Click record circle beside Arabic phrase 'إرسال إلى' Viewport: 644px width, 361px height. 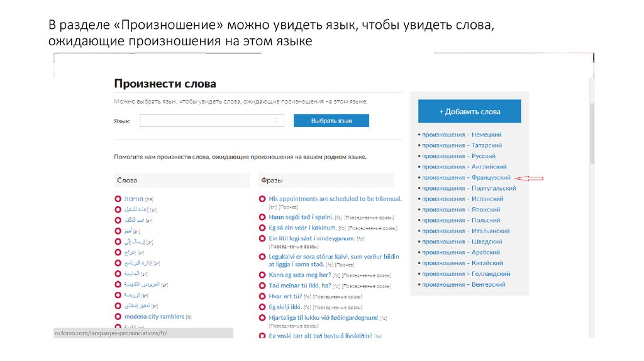(118, 242)
